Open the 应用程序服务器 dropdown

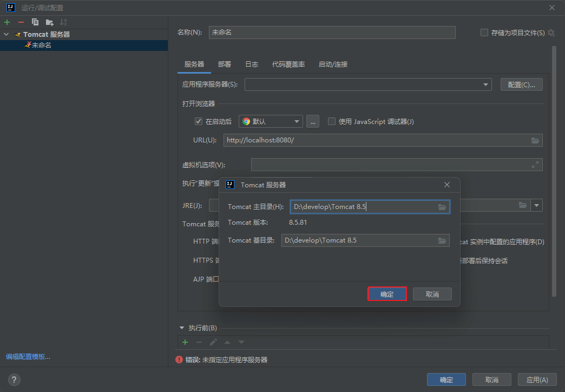(x=368, y=84)
